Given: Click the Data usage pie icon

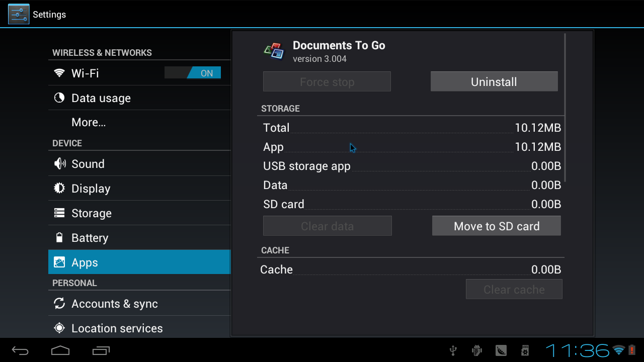Looking at the screenshot, I should pyautogui.click(x=59, y=98).
